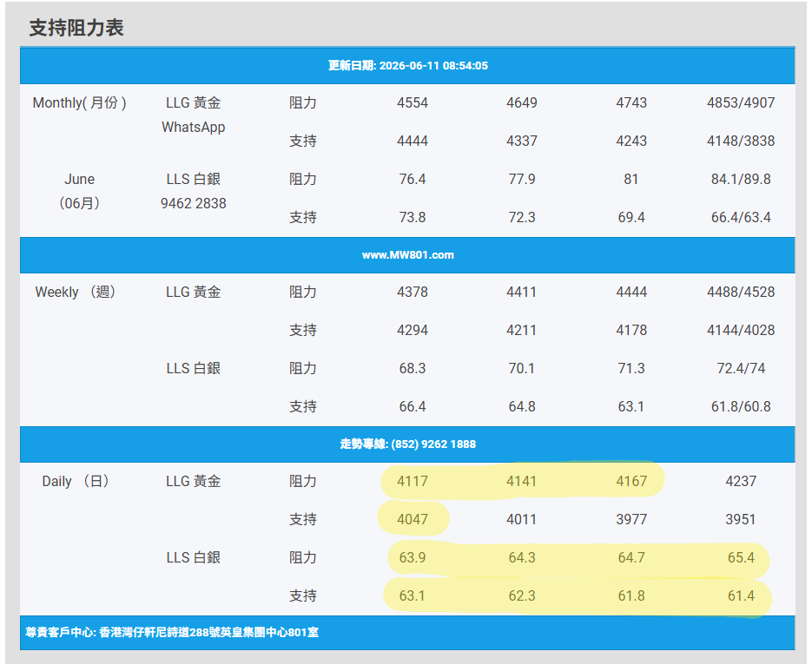
Task: Click monthly gold resistance value 4743
Action: click(x=631, y=103)
